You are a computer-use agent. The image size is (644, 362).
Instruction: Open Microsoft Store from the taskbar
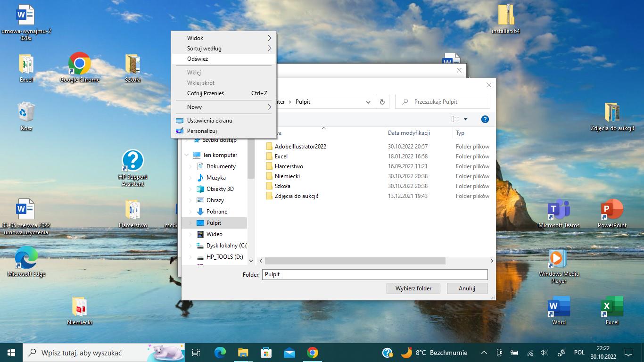pyautogui.click(x=266, y=353)
